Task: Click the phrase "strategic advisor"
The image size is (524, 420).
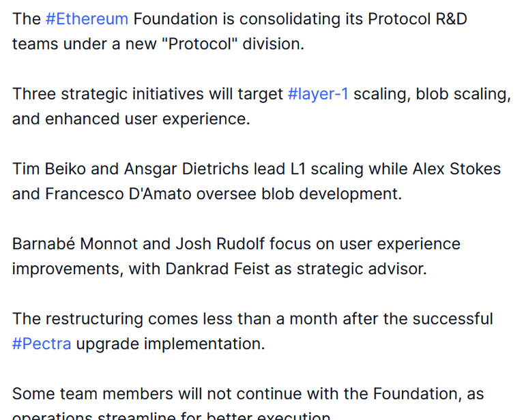Action: click(x=362, y=269)
